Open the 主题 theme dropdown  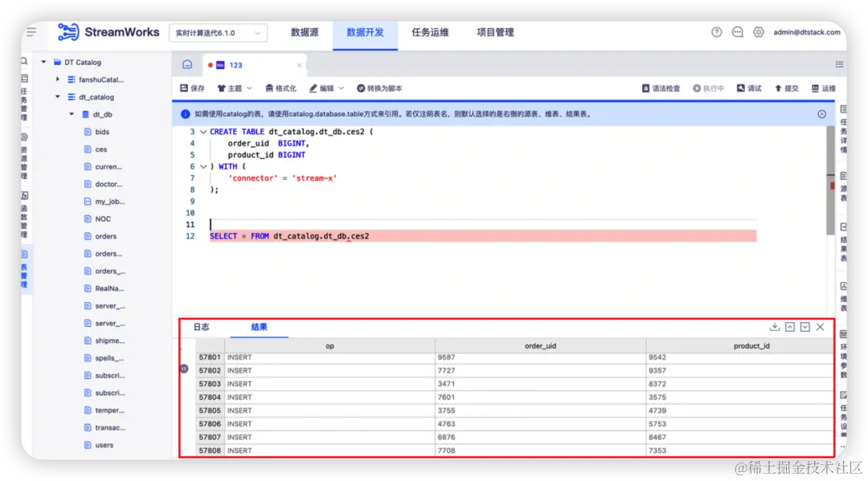pos(235,88)
